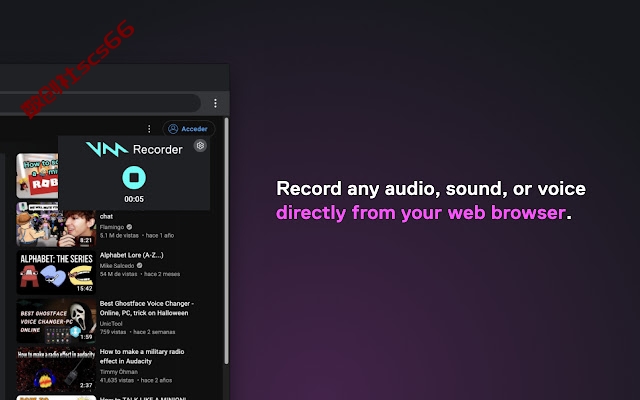Click the Acceder sign-in button

(x=189, y=129)
